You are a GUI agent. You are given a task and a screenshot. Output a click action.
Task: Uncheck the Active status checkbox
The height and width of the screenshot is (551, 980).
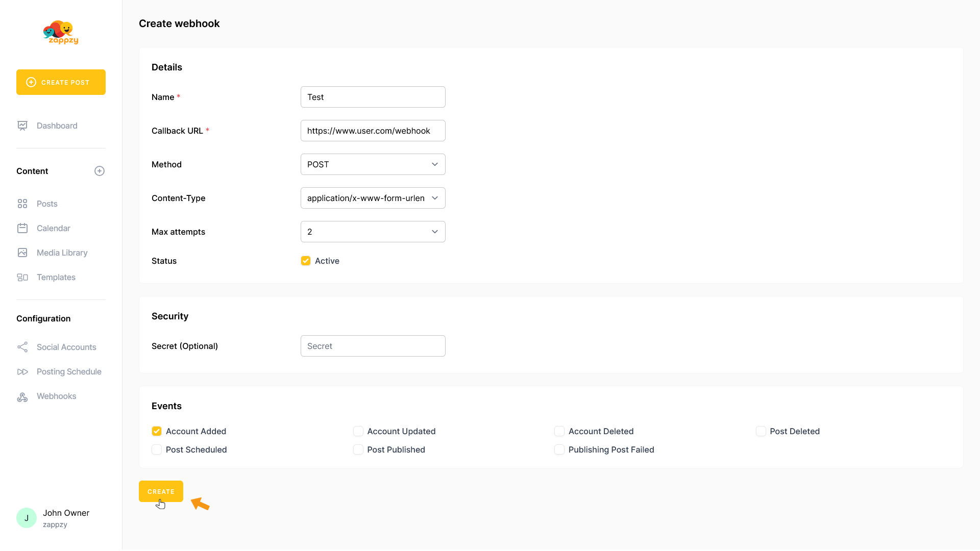[x=306, y=261]
